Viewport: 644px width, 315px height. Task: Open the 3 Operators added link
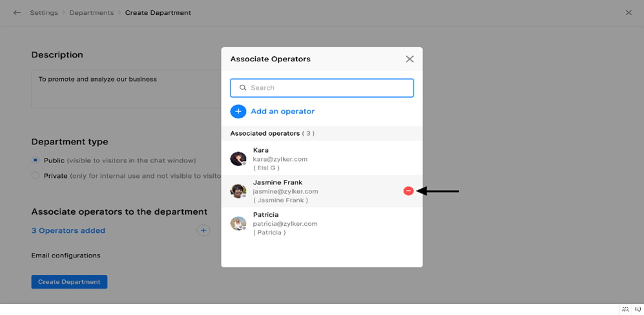tap(68, 230)
